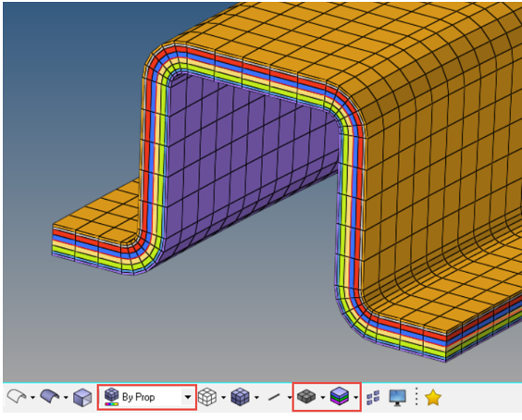Viewport: 522px width, 420px height.
Task: Expand the wireframe elements options arrow
Action: [223, 398]
